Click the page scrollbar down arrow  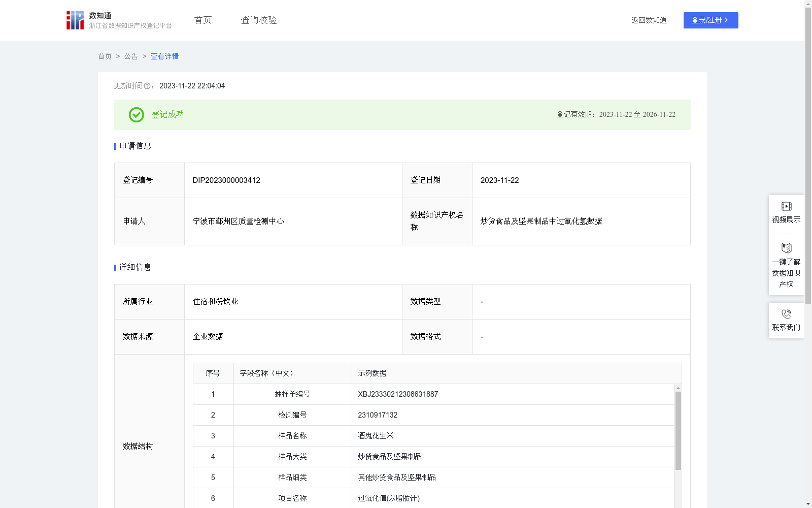tap(808, 504)
